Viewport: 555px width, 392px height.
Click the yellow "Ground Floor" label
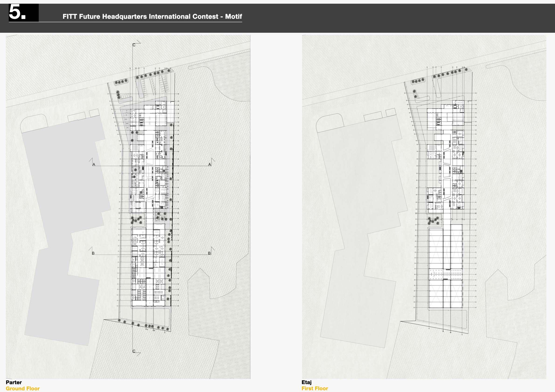(23, 388)
